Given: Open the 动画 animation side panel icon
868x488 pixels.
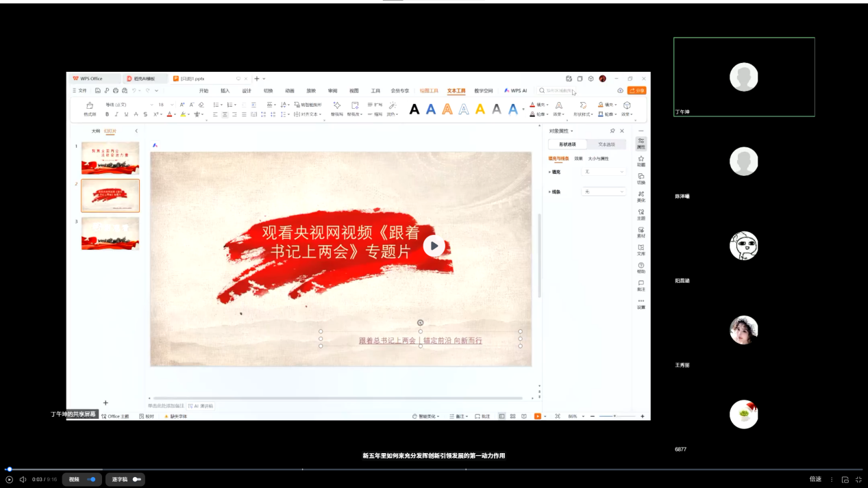Looking at the screenshot, I should point(641,160).
